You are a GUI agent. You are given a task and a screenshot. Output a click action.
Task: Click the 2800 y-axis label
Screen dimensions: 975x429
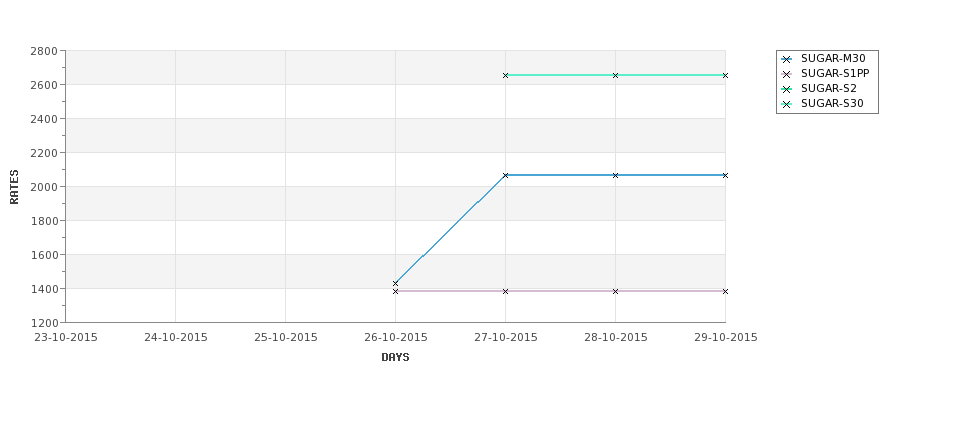pyautogui.click(x=44, y=51)
